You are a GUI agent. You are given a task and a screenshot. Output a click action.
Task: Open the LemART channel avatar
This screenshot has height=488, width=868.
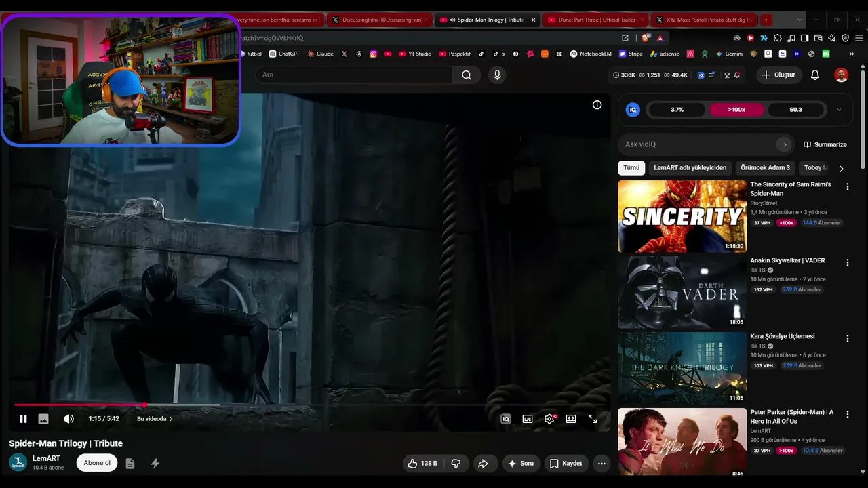[x=18, y=463]
